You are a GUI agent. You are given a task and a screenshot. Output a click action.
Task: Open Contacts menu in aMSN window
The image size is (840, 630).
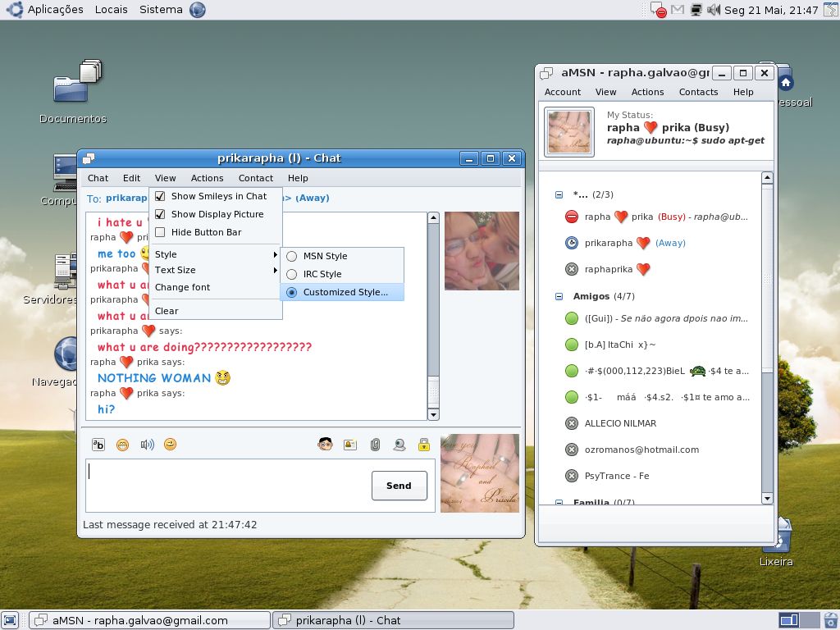(698, 92)
